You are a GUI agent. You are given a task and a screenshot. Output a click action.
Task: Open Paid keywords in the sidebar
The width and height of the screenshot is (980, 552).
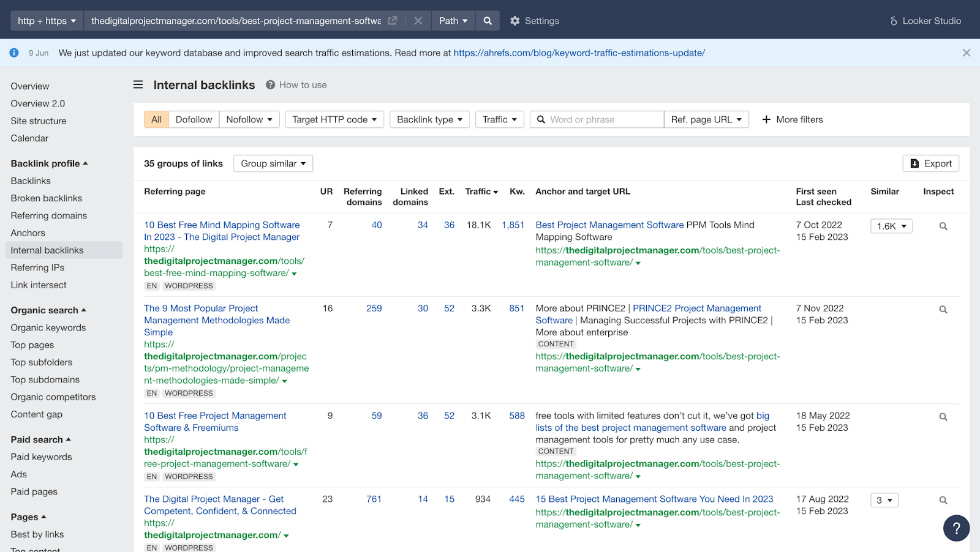point(41,457)
